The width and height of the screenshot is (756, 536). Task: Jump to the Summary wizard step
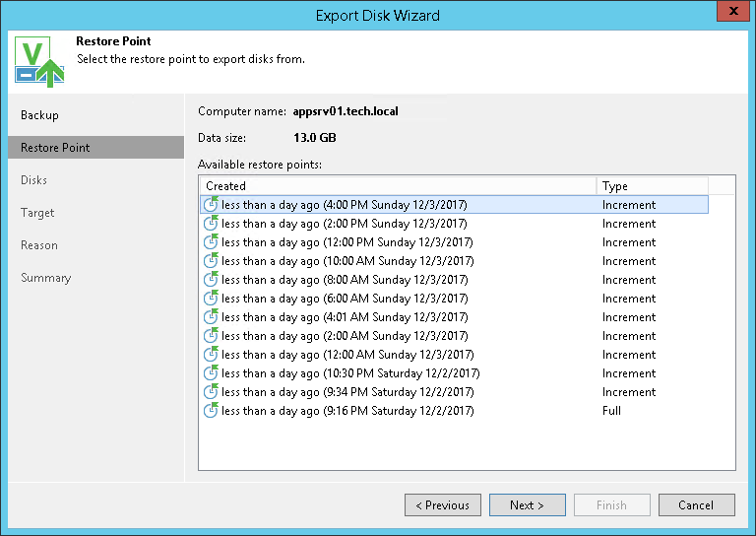(46, 278)
